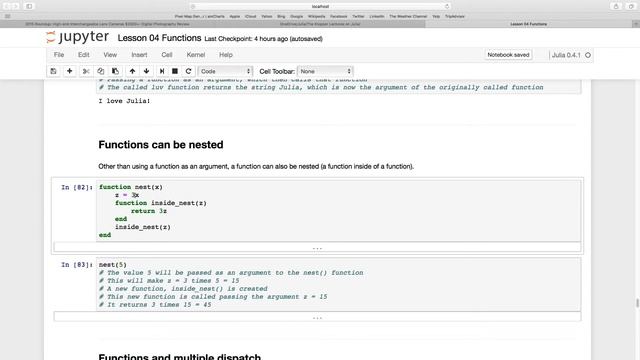Cut selected cell with the scissors icon
The image size is (640, 360).
[86, 71]
